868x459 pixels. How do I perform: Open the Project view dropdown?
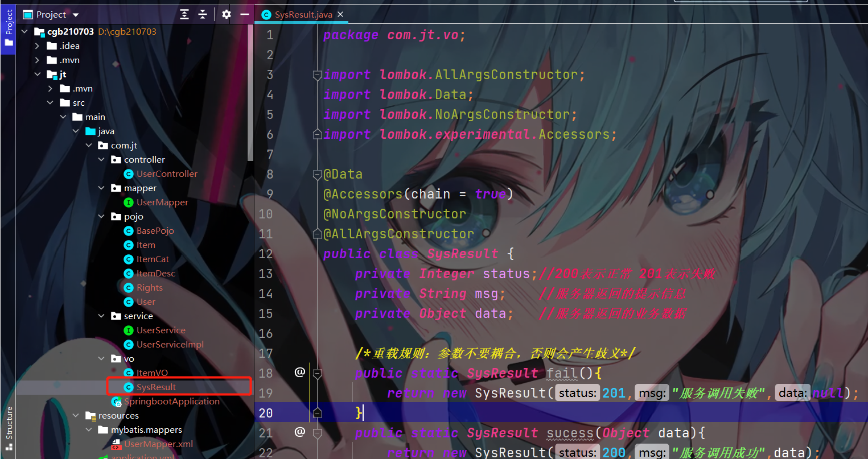click(76, 15)
